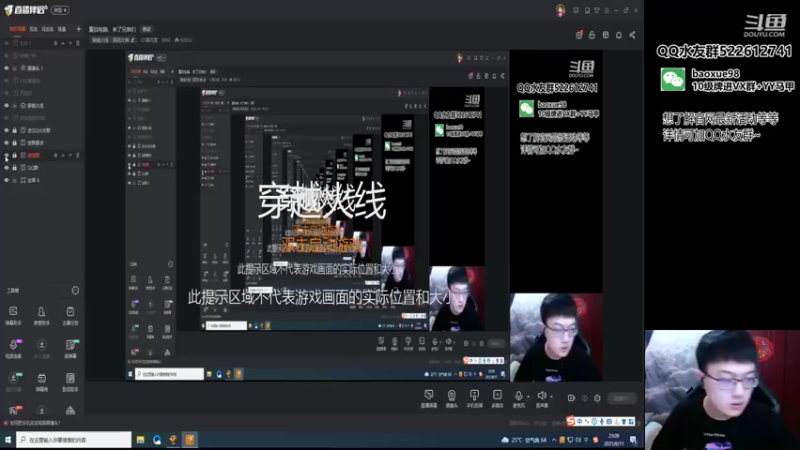Open the download-circle tool with green badge
Image resolution: width=800 pixels, height=450 pixels.
(13, 382)
